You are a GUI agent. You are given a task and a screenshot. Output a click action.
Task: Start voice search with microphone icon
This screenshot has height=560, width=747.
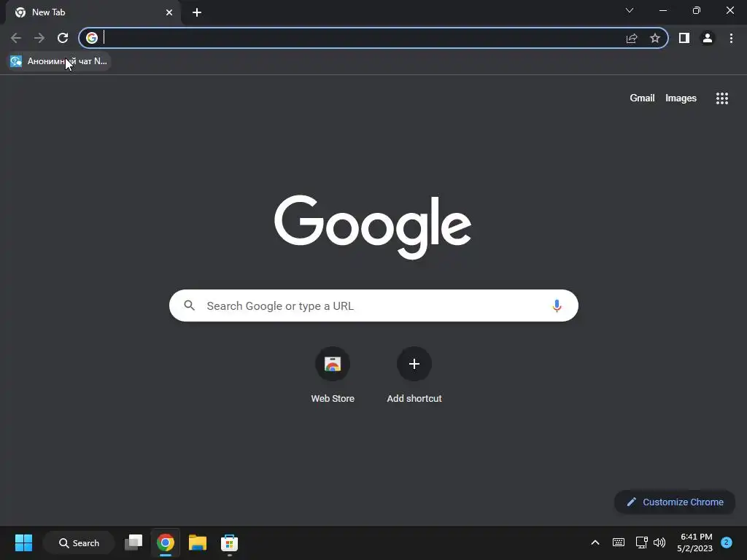click(557, 306)
